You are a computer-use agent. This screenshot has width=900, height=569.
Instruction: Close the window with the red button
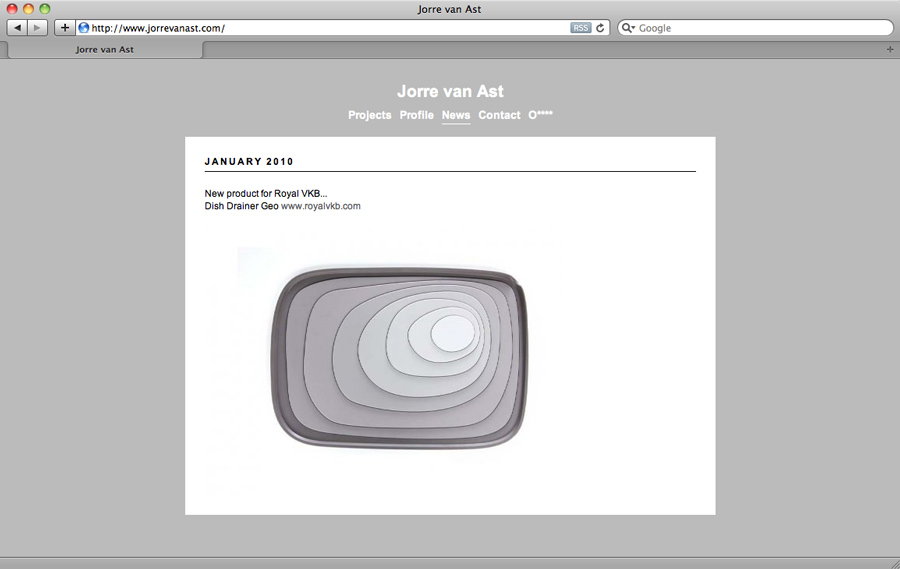(12, 9)
